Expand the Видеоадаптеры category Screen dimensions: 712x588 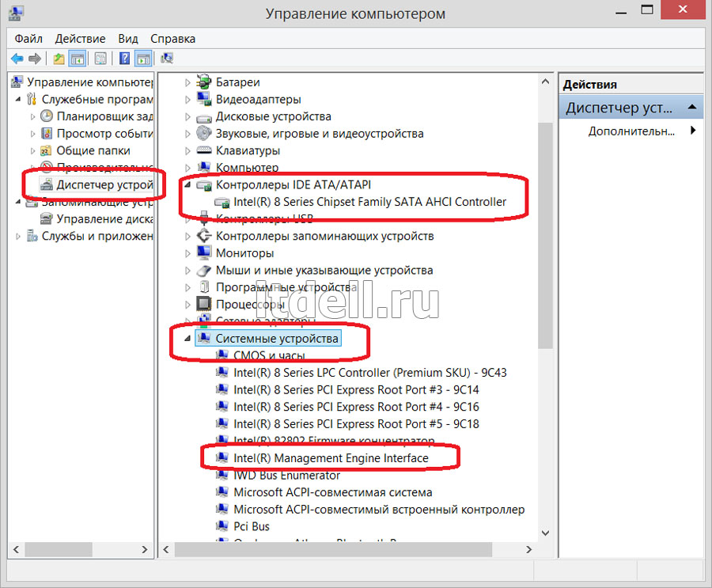[187, 100]
